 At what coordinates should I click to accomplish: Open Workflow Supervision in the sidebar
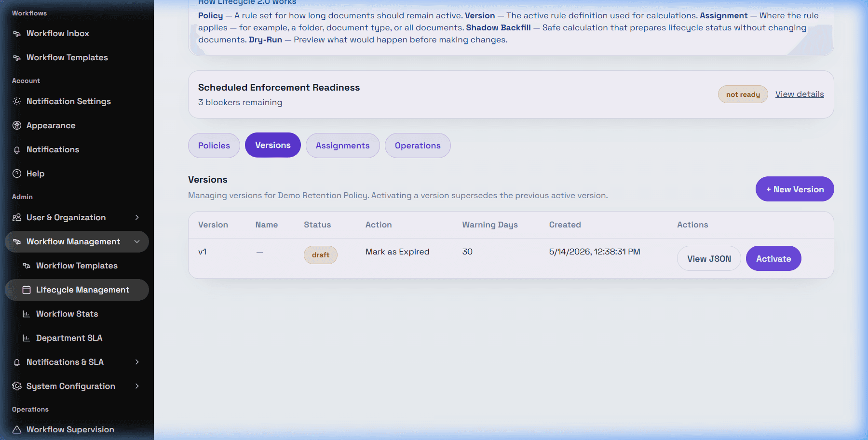(77, 429)
